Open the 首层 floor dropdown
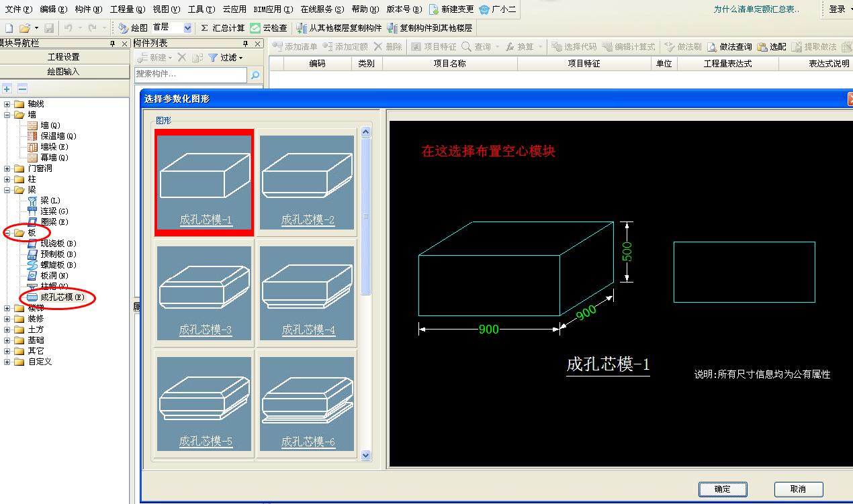The image size is (853, 504). point(187,28)
